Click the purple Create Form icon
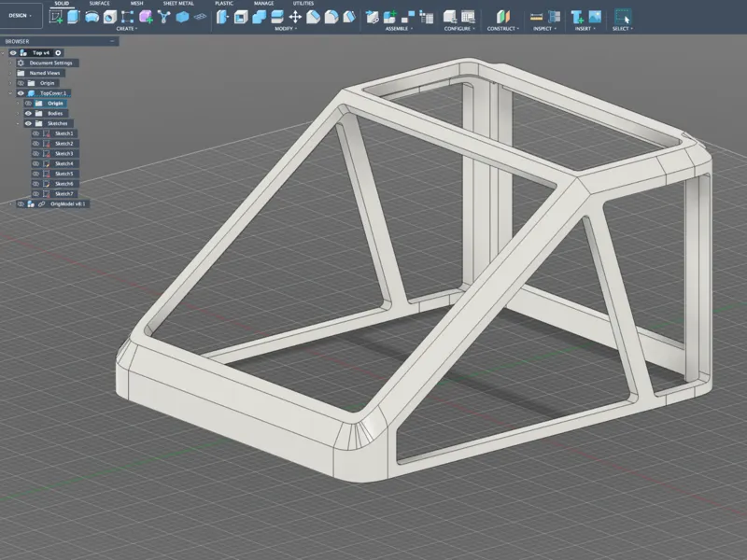Viewport: 747px width, 560px height. click(146, 17)
